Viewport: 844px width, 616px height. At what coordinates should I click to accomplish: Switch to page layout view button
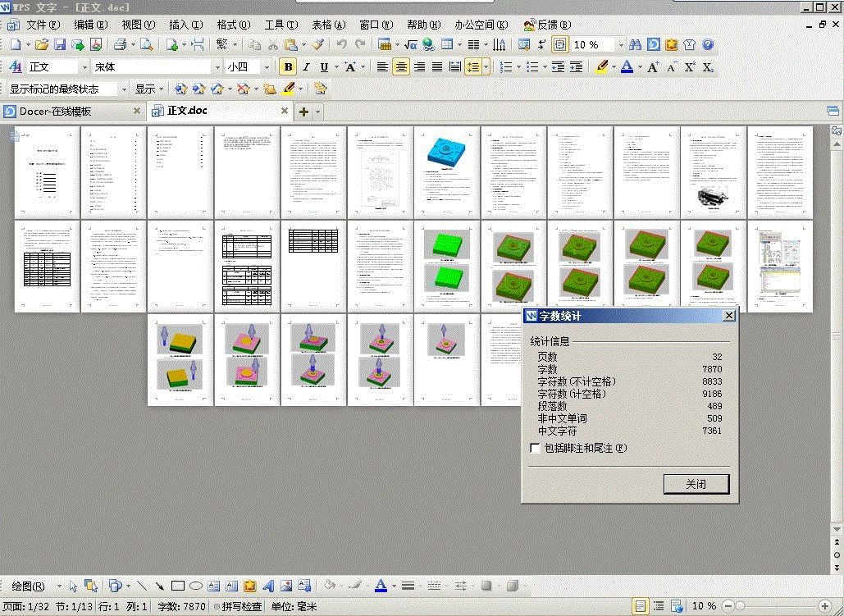(x=640, y=606)
